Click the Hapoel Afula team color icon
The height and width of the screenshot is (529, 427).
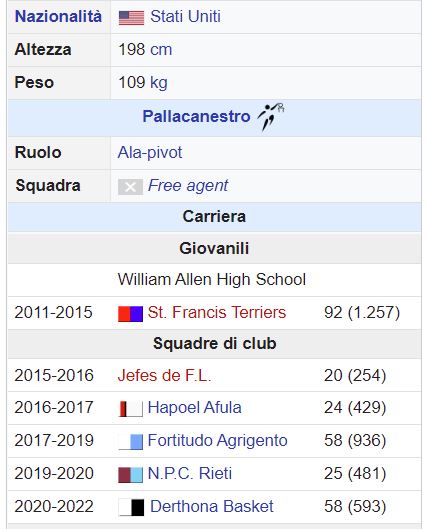130,408
